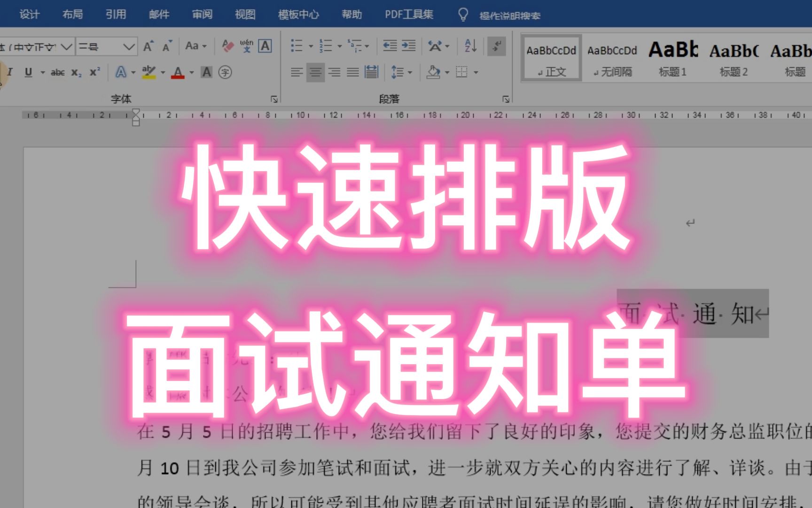The height and width of the screenshot is (508, 812).
Task: Open the 审阅 tab
Action: click(x=202, y=15)
